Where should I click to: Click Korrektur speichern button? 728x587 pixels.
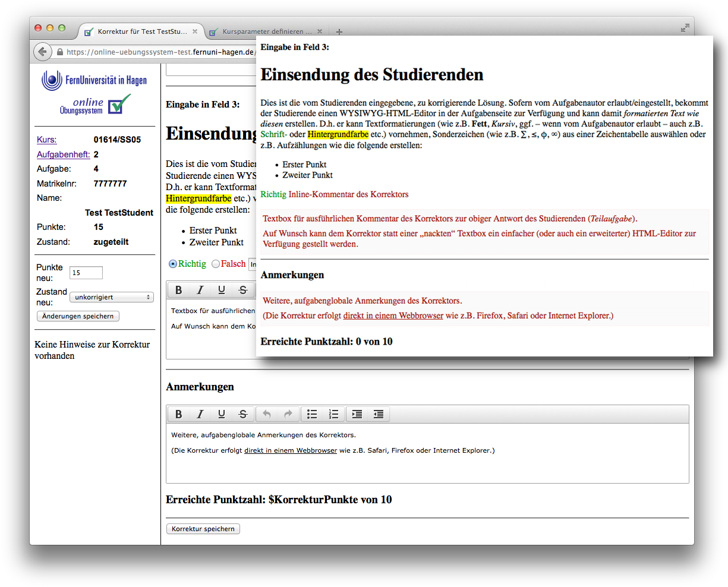coord(203,529)
